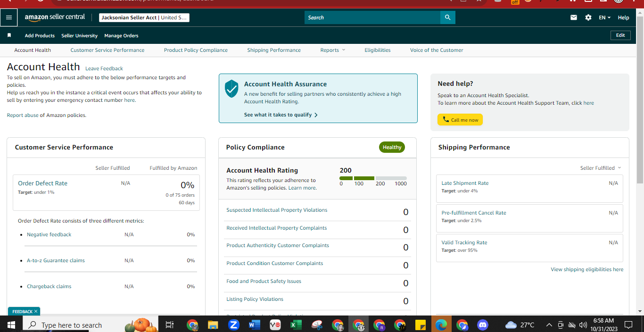Click the Leave Feedback link
644x332 pixels.
tap(104, 68)
